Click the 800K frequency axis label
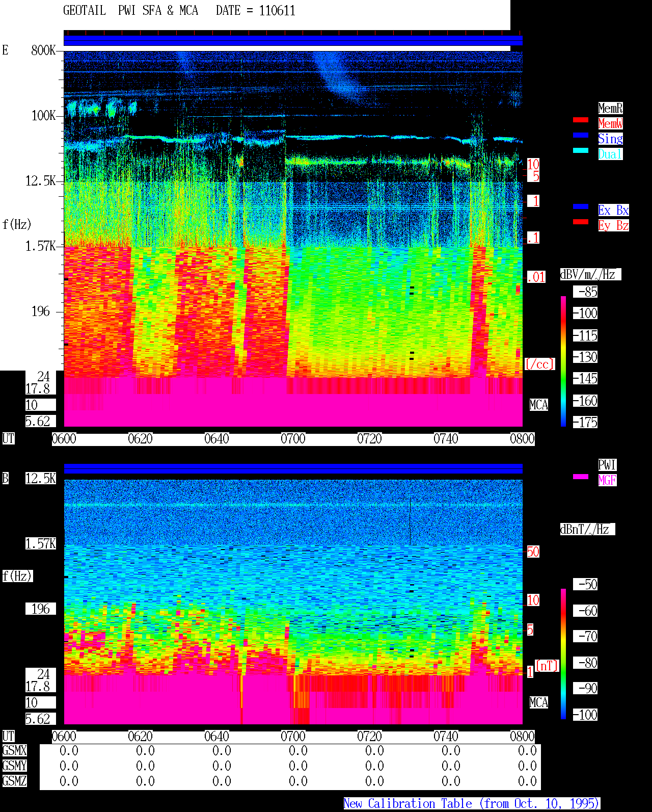 pyautogui.click(x=44, y=50)
